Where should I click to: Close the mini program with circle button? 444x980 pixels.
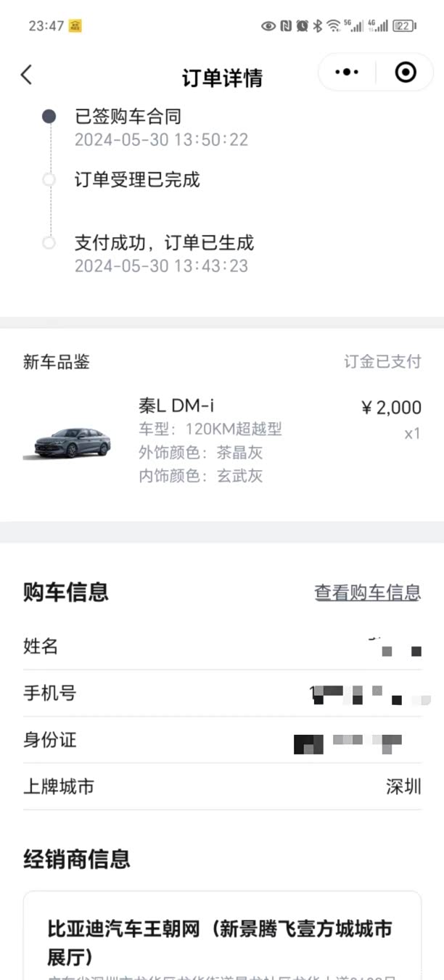[x=405, y=72]
